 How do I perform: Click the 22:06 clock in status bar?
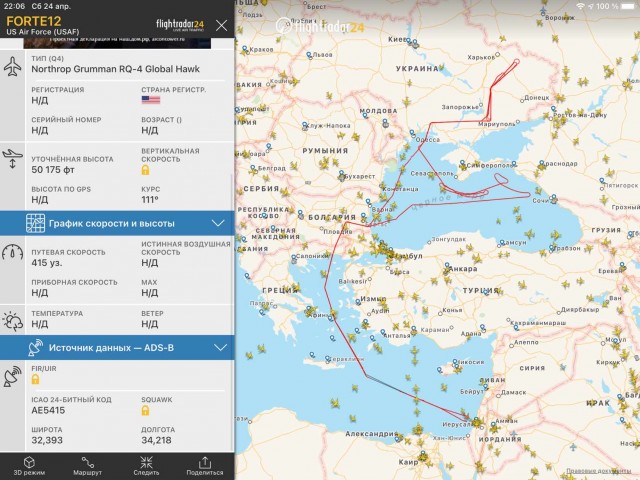pyautogui.click(x=14, y=6)
